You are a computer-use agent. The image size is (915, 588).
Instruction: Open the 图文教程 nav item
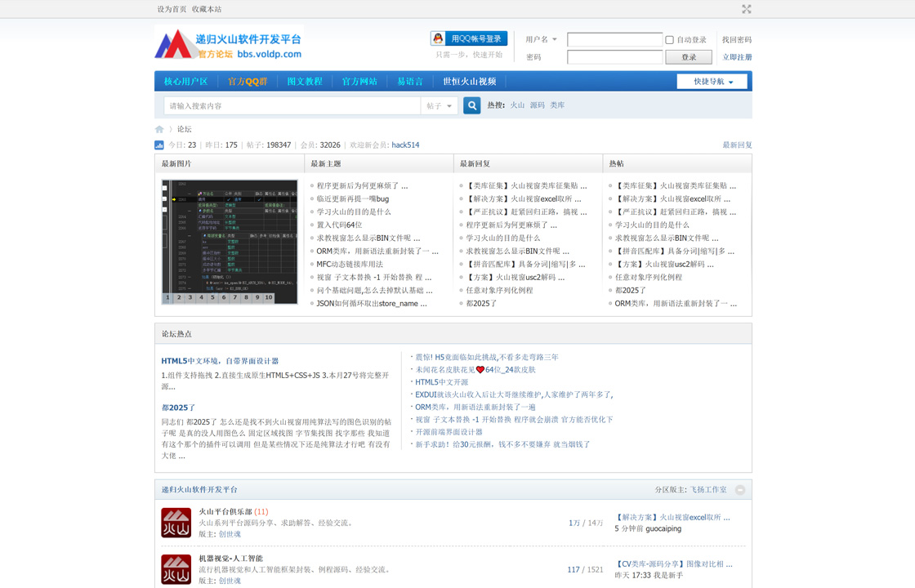point(305,82)
